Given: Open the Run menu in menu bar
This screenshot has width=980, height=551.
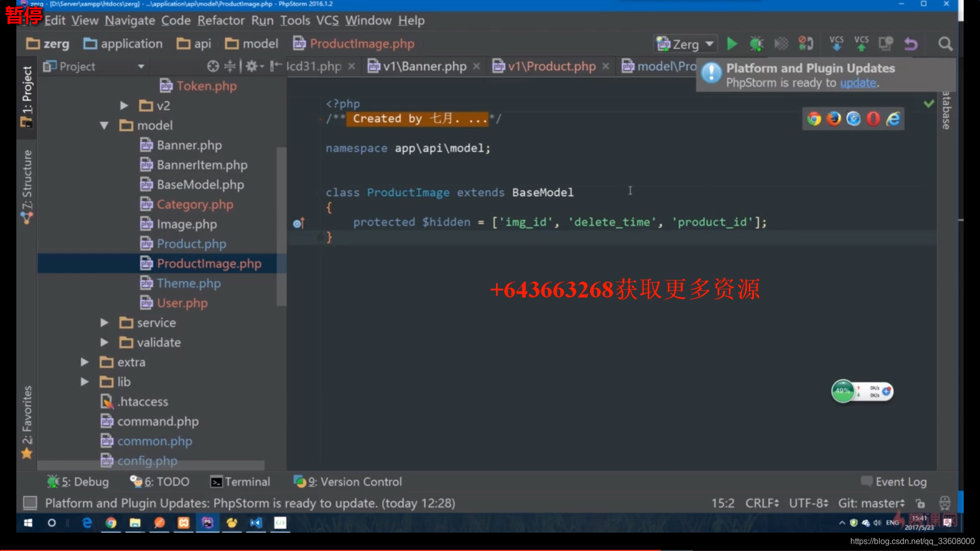Looking at the screenshot, I should (x=262, y=20).
